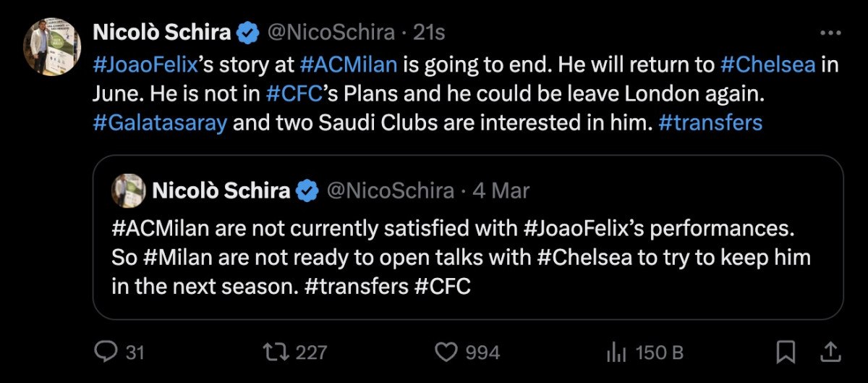Click the blue #transfers hashtag
Screen dimensions: 868x383
(x=710, y=122)
